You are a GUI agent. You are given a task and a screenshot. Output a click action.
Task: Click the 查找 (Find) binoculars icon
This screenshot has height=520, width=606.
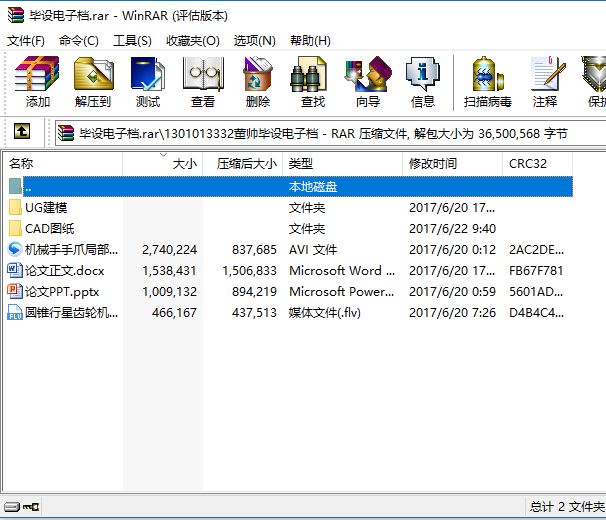(x=309, y=74)
